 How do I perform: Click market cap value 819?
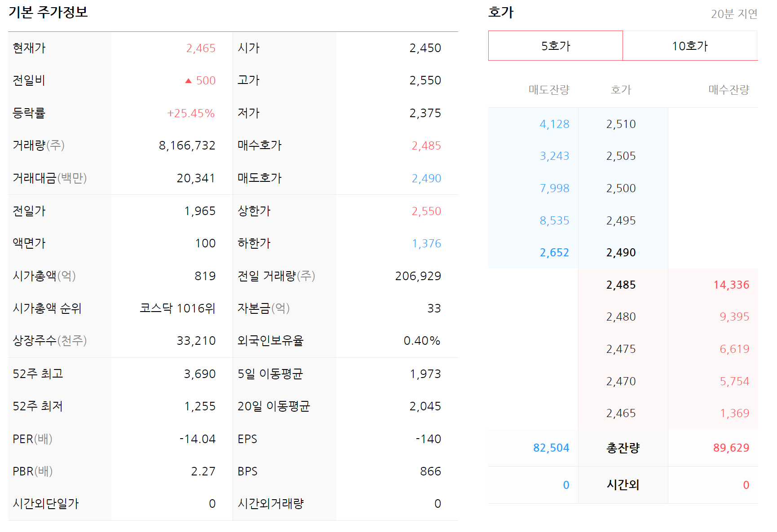pyautogui.click(x=205, y=276)
